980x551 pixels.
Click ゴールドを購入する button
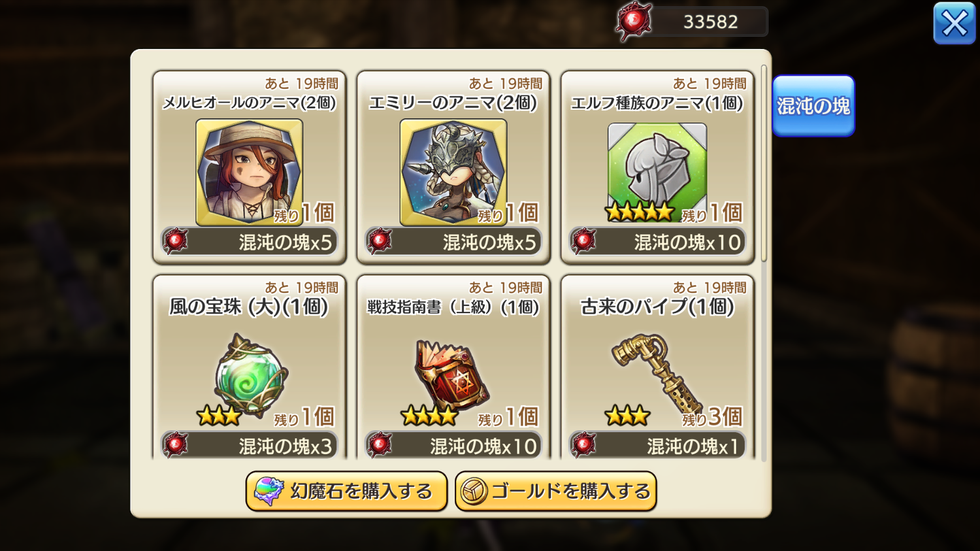pos(556,492)
